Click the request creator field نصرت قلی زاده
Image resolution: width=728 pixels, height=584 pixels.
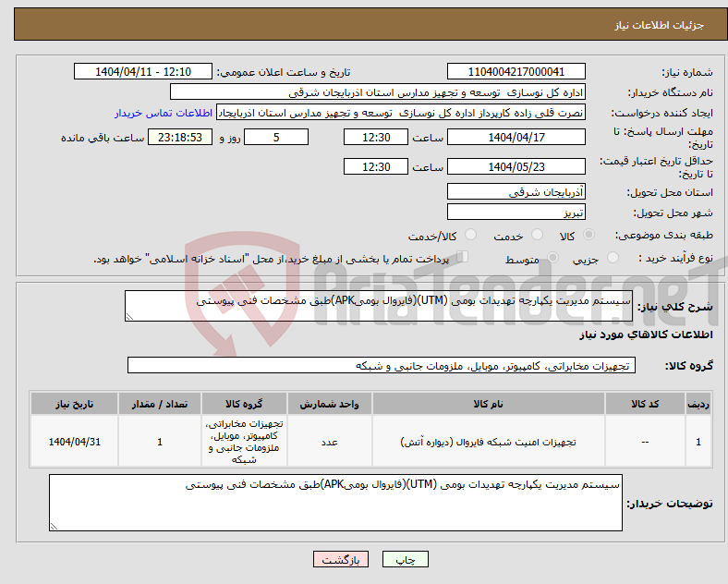(x=401, y=113)
